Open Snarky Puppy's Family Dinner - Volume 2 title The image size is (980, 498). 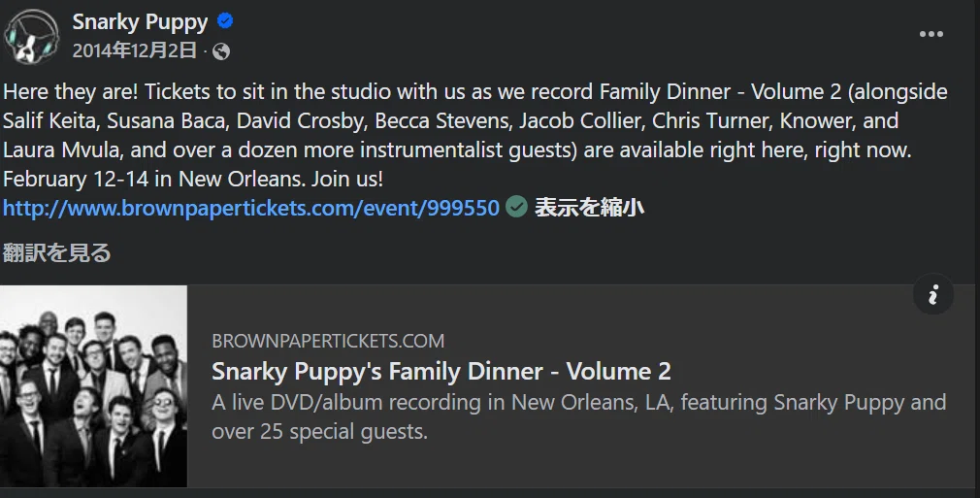[x=441, y=371]
